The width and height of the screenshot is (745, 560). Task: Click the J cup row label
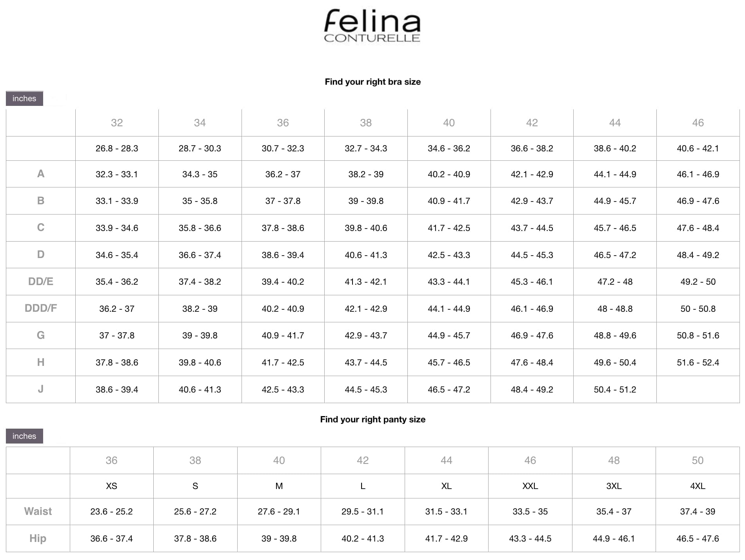point(41,389)
